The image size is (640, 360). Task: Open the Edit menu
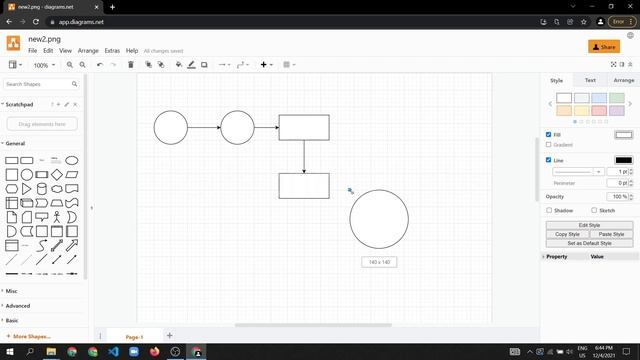pos(48,51)
